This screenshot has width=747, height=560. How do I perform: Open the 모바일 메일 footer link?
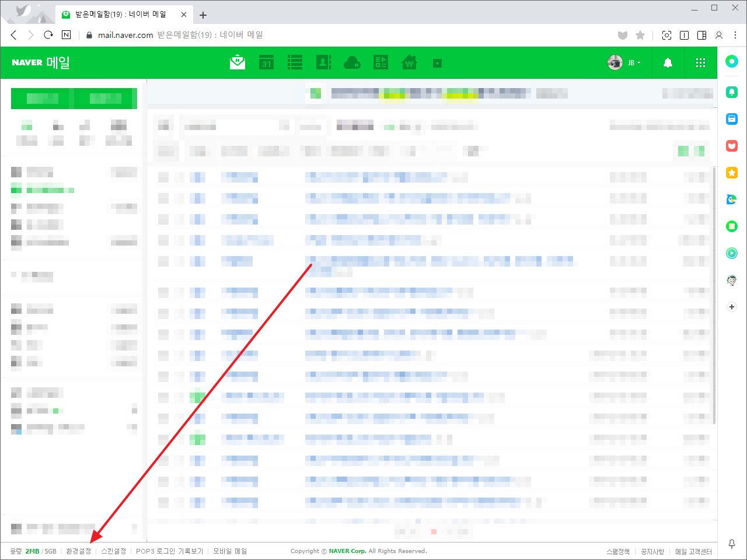click(230, 551)
